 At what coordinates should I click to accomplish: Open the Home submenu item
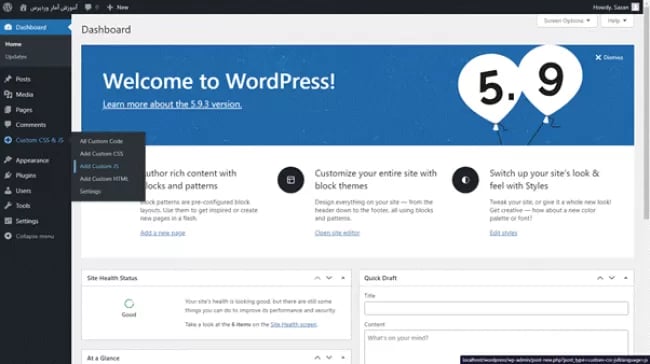[x=13, y=44]
